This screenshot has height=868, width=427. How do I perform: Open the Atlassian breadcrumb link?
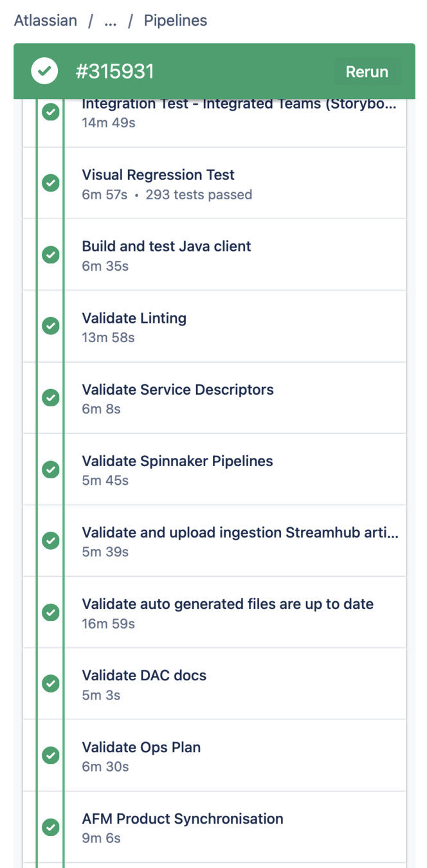tap(45, 21)
